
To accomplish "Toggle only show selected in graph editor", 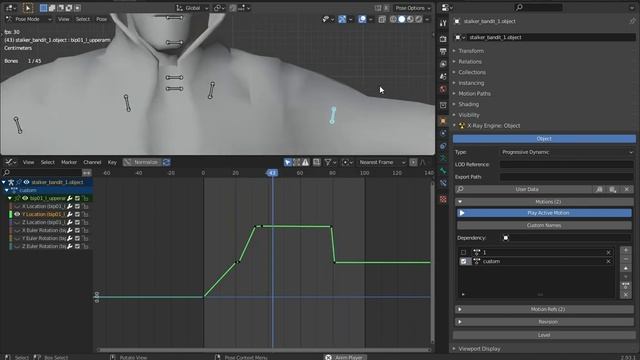I will 288,162.
